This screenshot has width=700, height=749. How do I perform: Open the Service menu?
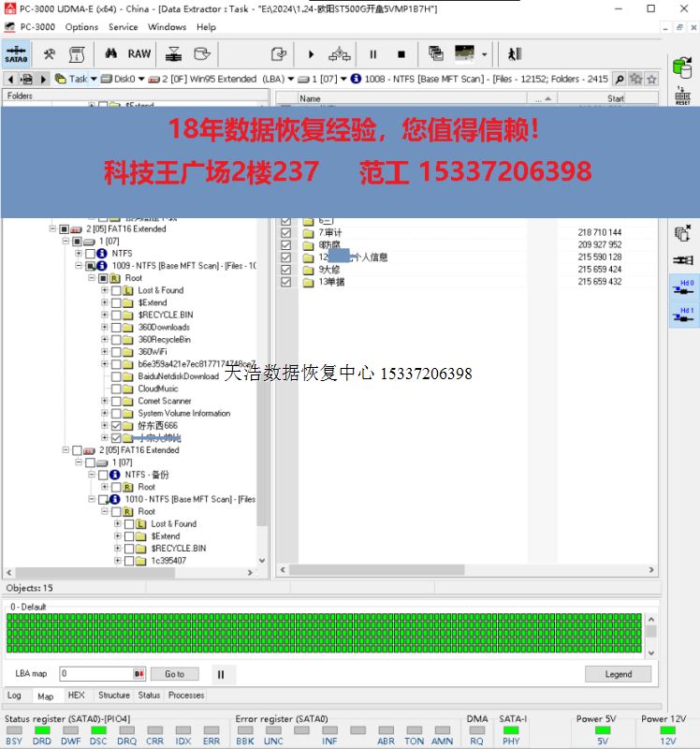click(123, 27)
